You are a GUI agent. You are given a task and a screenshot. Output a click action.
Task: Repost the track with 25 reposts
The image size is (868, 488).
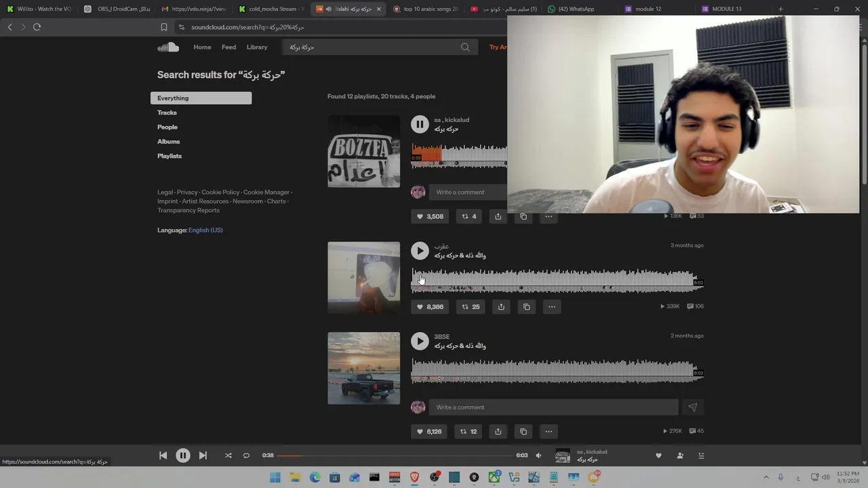click(x=471, y=306)
